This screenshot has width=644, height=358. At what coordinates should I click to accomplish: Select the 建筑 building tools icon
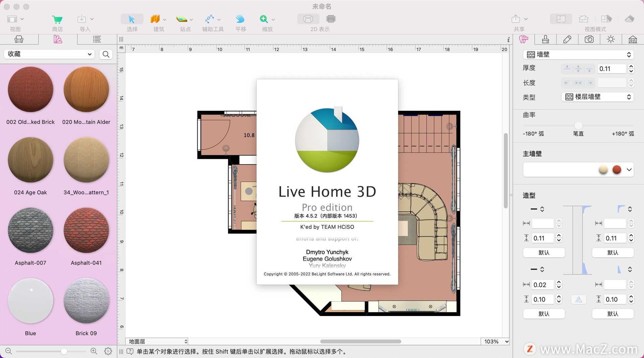[x=155, y=19]
